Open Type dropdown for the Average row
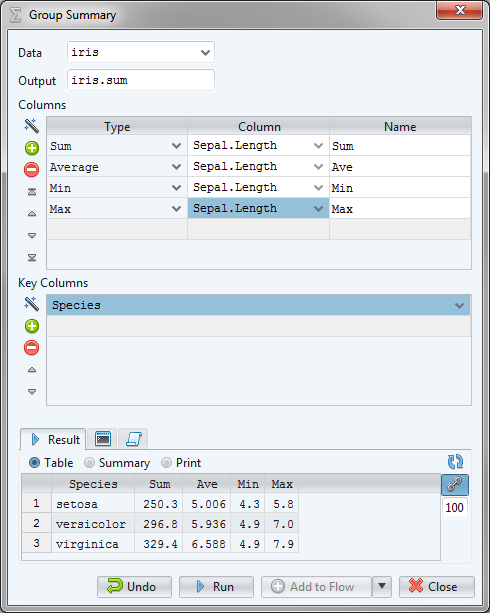This screenshot has height=613, width=490. click(176, 167)
